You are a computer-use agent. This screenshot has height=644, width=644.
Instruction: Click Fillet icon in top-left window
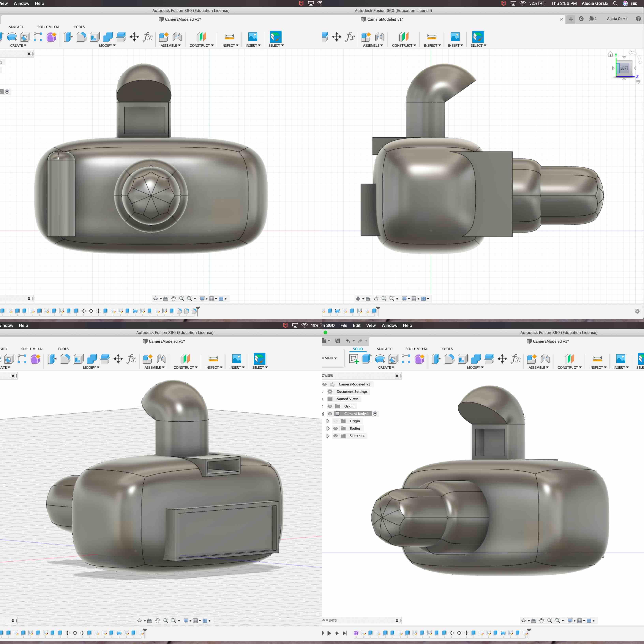point(81,37)
